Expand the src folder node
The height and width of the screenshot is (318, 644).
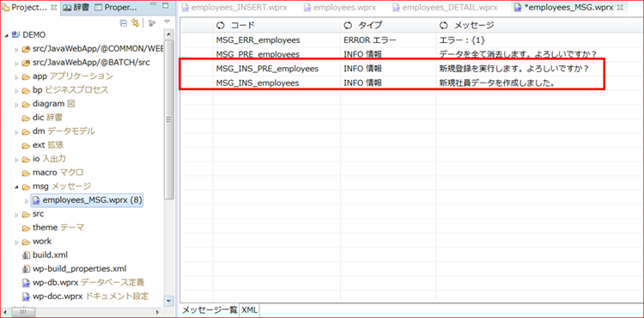coord(16,215)
